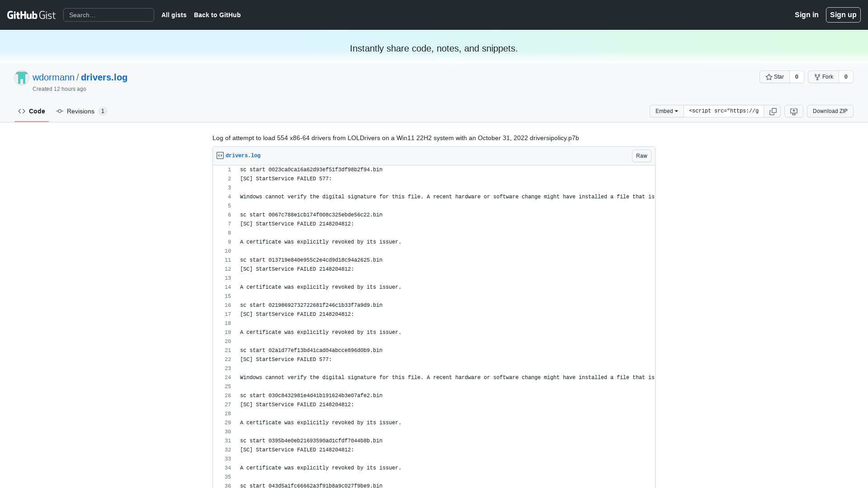This screenshot has width=868, height=488.
Task: Click the Sign in link
Action: click(x=807, y=14)
